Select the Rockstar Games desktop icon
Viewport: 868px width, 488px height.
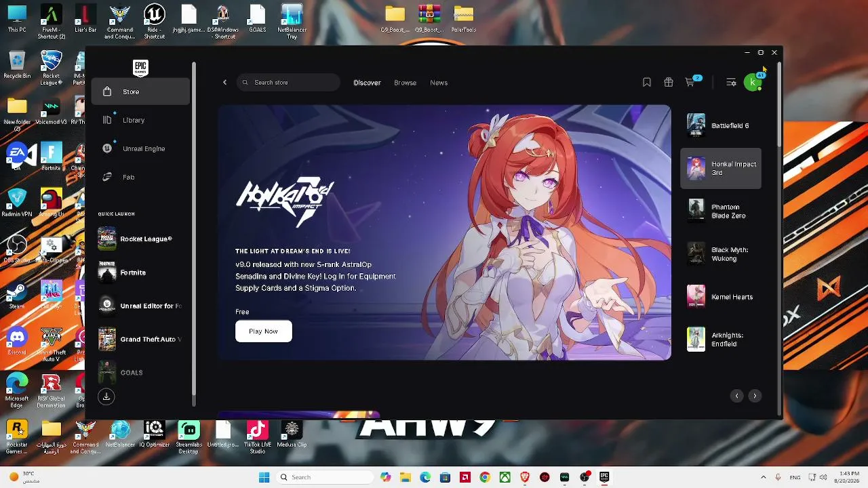pyautogui.click(x=17, y=437)
